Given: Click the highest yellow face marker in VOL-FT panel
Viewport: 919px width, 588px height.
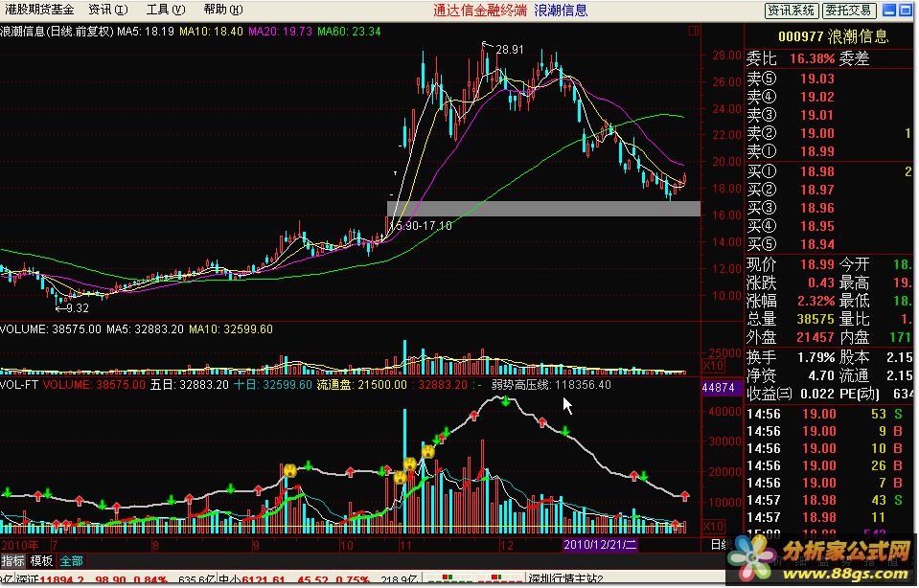Looking at the screenshot, I should pyautogui.click(x=428, y=452).
